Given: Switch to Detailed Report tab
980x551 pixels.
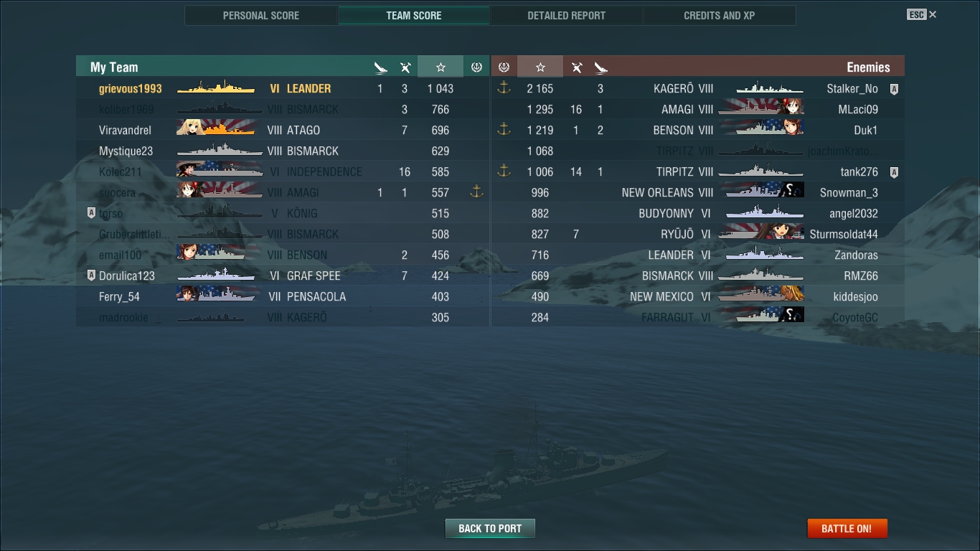Looking at the screenshot, I should tap(566, 15).
